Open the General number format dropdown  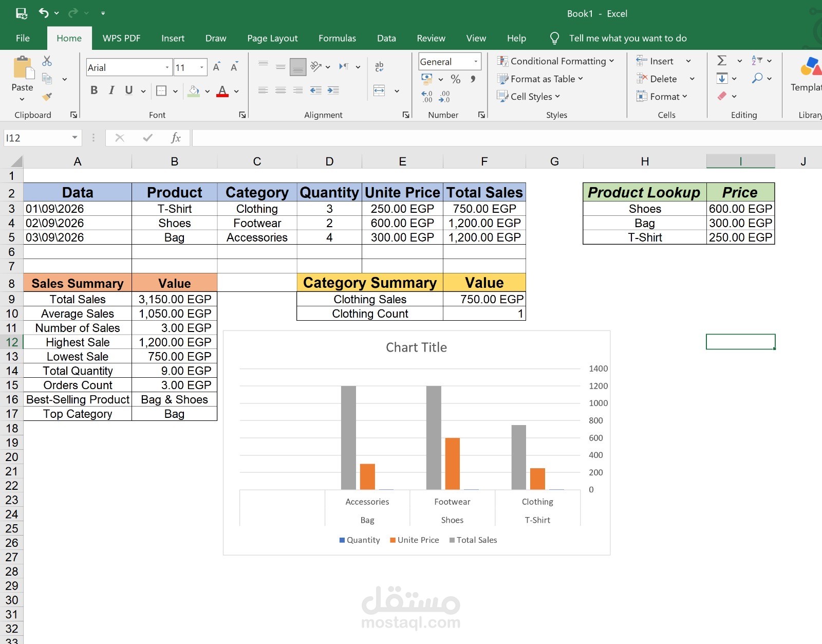476,62
